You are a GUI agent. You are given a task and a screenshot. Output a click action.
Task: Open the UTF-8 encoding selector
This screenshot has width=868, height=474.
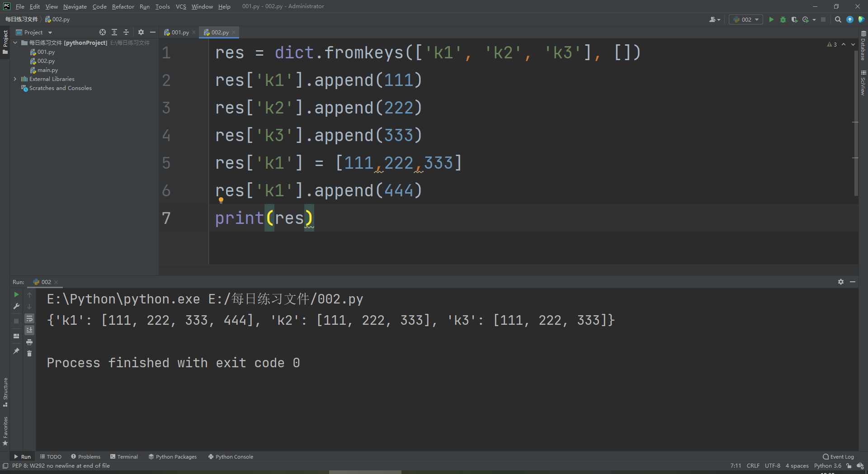[x=773, y=466]
